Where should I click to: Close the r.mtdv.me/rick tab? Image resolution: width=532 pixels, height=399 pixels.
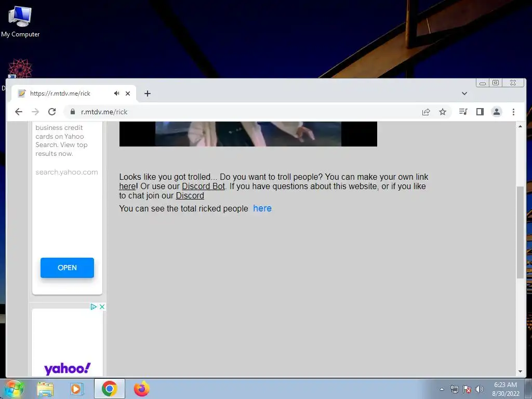click(x=128, y=94)
